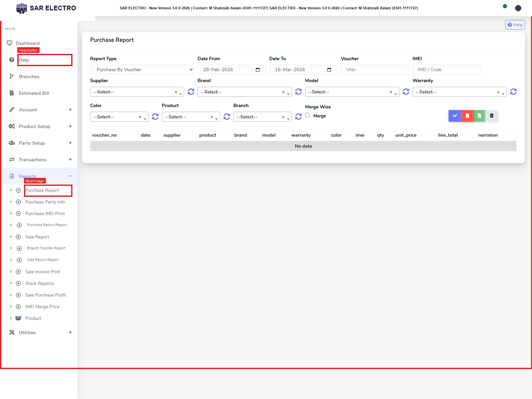The image size is (532, 399).
Task: Focus the IMEI / Code input
Action: pos(447,70)
